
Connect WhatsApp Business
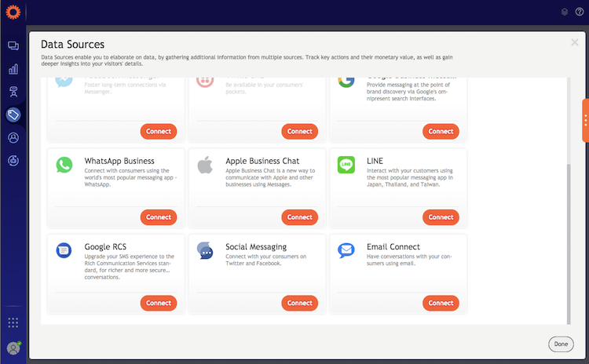159,217
